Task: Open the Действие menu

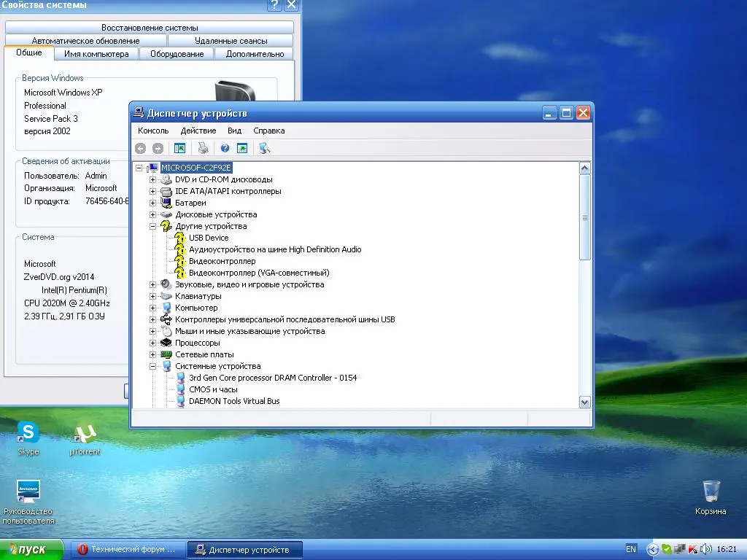Action: pyautogui.click(x=198, y=131)
